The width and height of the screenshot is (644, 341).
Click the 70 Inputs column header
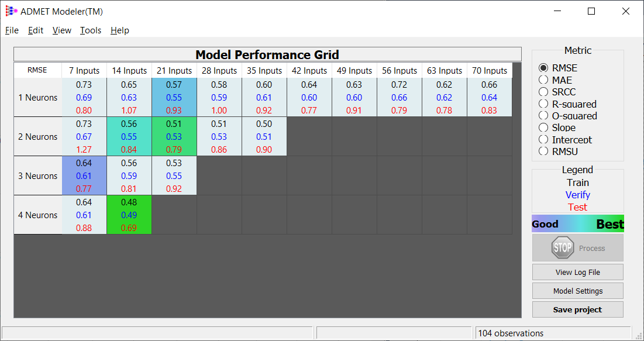490,71
